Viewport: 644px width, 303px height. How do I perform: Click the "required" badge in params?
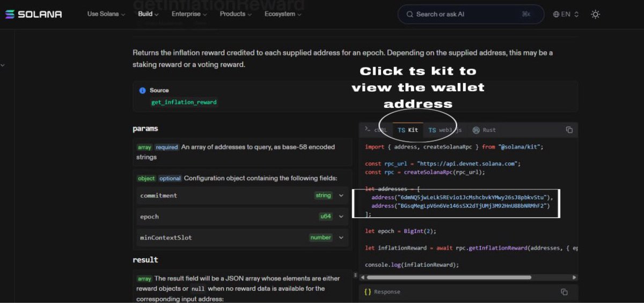166,147
